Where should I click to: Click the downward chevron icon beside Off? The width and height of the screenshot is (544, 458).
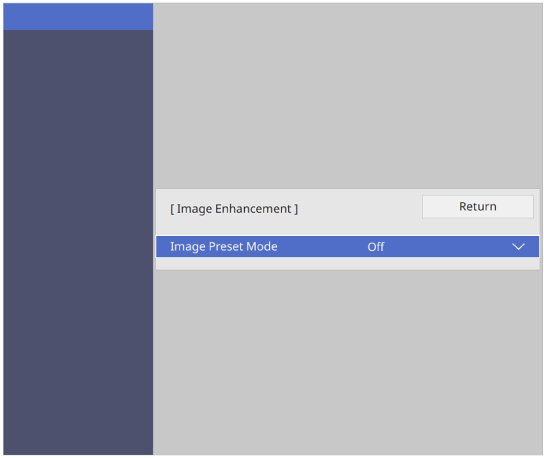(x=518, y=247)
